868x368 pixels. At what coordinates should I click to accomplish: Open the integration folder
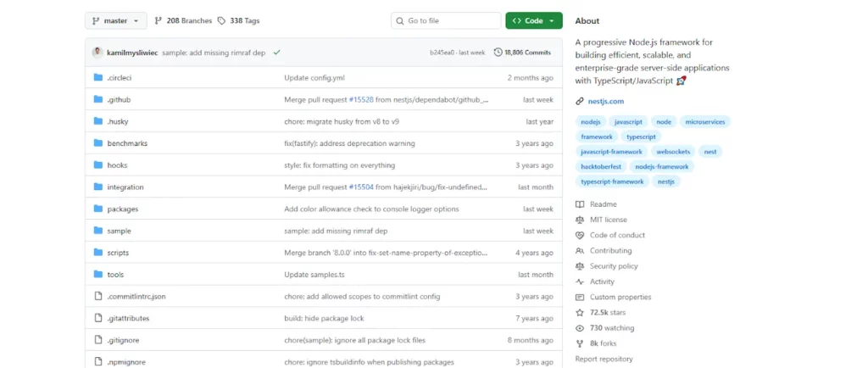(x=125, y=187)
